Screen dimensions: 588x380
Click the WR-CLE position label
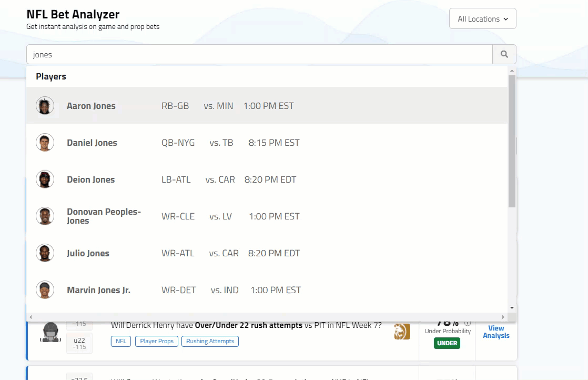[178, 216]
